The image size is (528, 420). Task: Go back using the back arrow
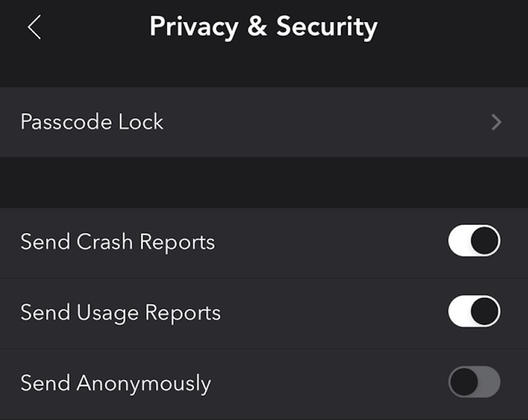35,28
